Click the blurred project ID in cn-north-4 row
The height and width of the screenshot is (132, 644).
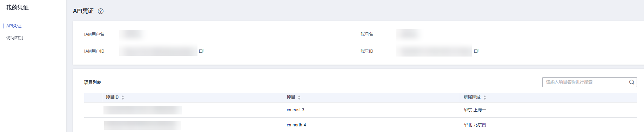click(142, 125)
